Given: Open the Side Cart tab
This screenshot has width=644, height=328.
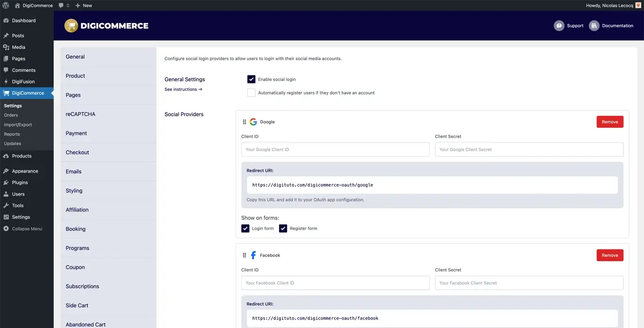Looking at the screenshot, I should (108, 306).
